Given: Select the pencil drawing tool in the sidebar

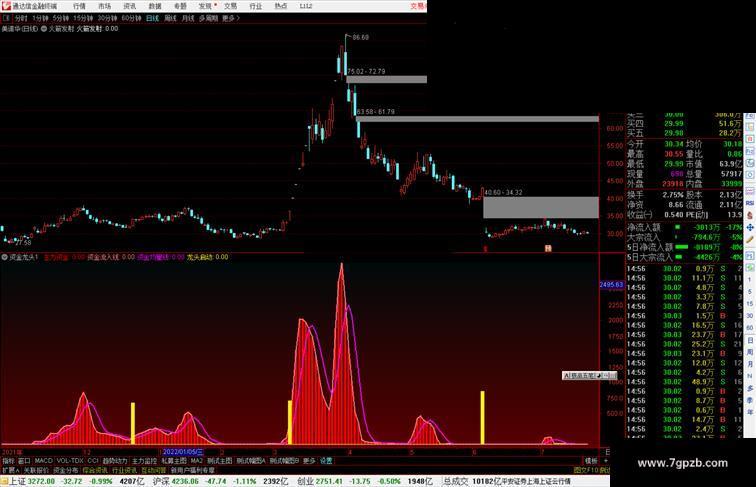Looking at the screenshot, I should pos(750,240).
